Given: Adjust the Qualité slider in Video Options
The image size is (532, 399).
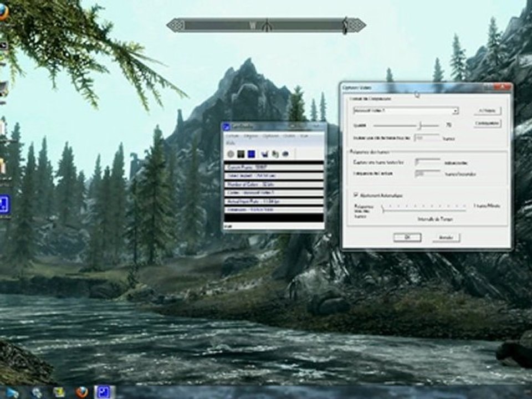Looking at the screenshot, I should tap(420, 126).
